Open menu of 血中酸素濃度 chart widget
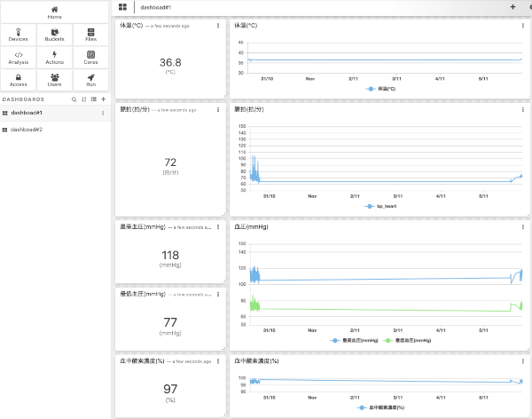The image size is (532, 419). click(523, 361)
